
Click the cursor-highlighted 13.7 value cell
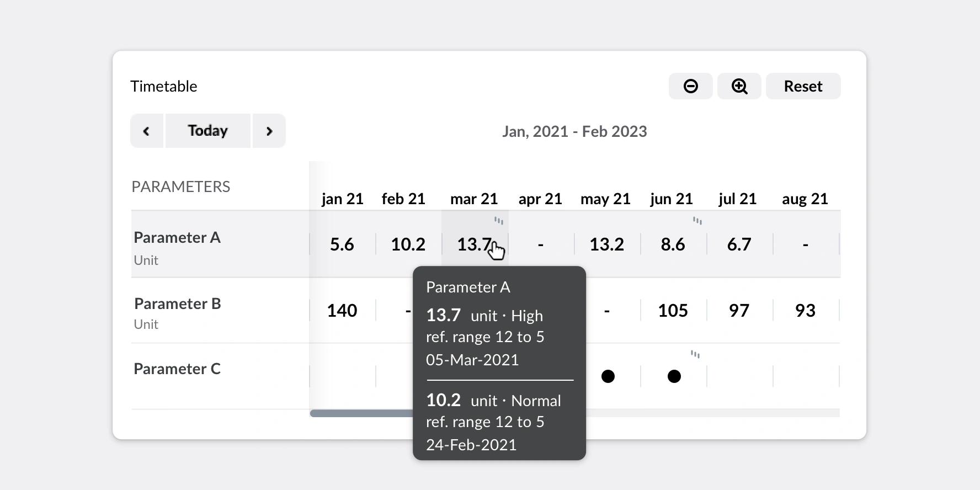point(473,244)
